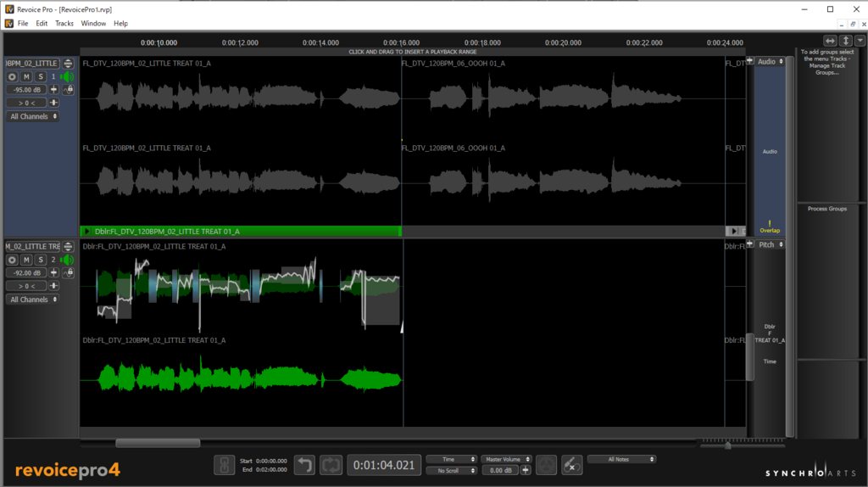Open track 1 All Channels dropdown
The image size is (868, 487).
[33, 116]
